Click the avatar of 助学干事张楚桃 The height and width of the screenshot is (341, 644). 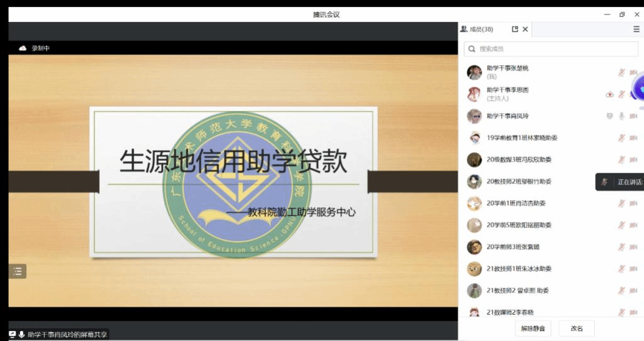tap(474, 72)
